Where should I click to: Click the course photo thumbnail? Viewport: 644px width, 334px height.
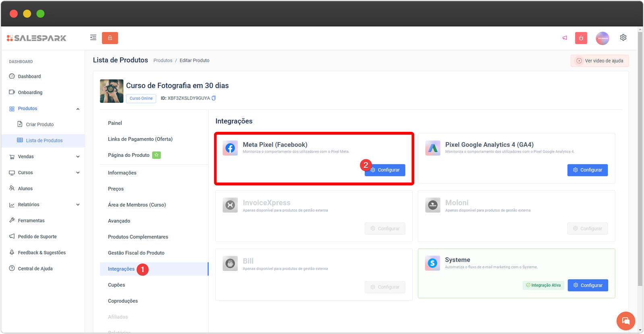111,91
